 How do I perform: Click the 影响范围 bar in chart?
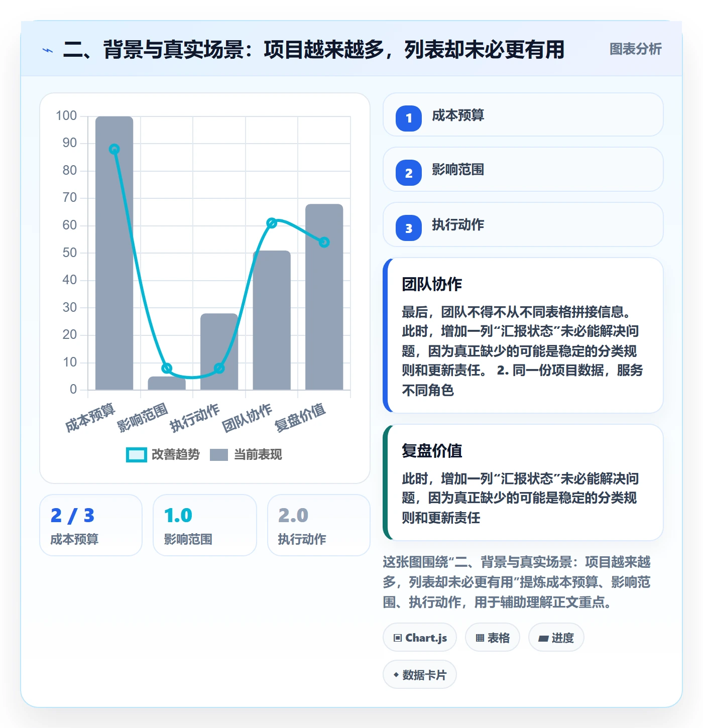(167, 383)
